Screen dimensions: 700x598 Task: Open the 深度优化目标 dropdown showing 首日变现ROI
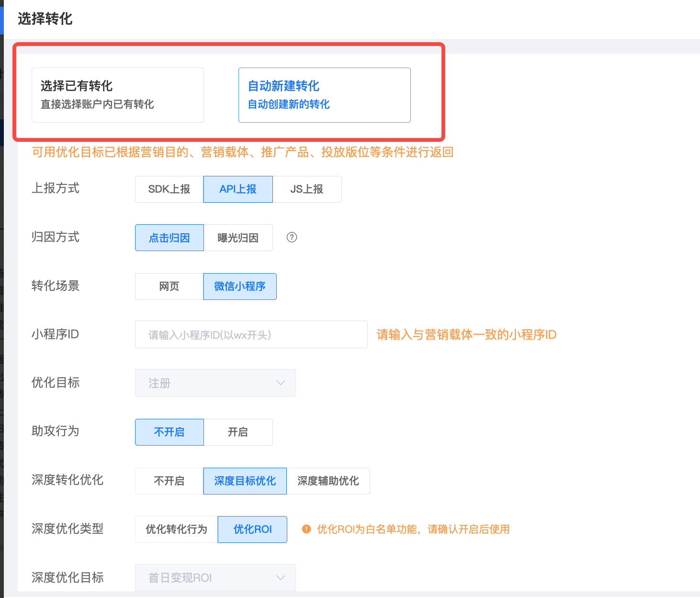coord(215,578)
